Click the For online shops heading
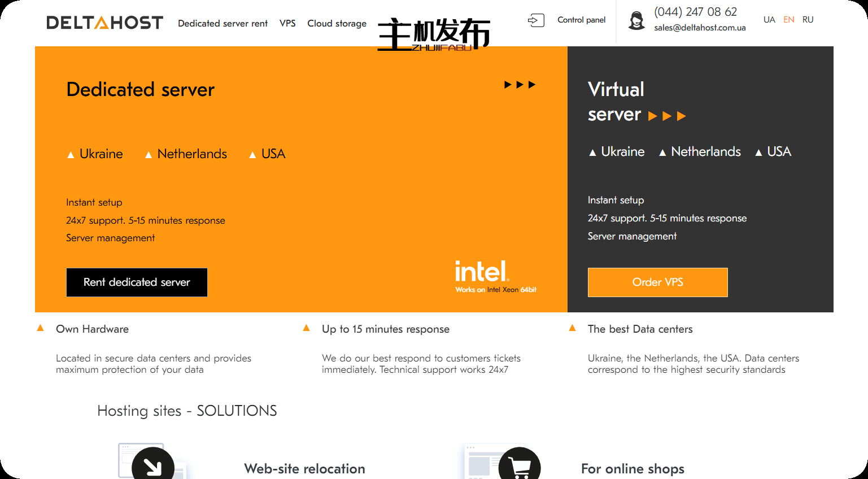Image resolution: width=868 pixels, height=479 pixels. [633, 469]
